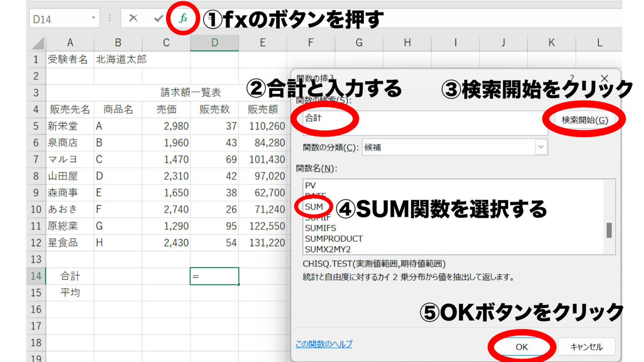Open the この関数のヘルプ link
Screen dimensions: 644x362
pyautogui.click(x=324, y=344)
